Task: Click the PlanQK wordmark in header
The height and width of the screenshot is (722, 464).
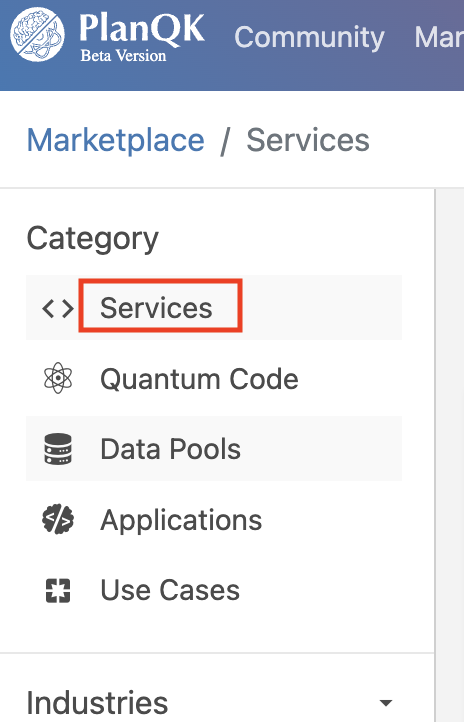Action: (142, 29)
